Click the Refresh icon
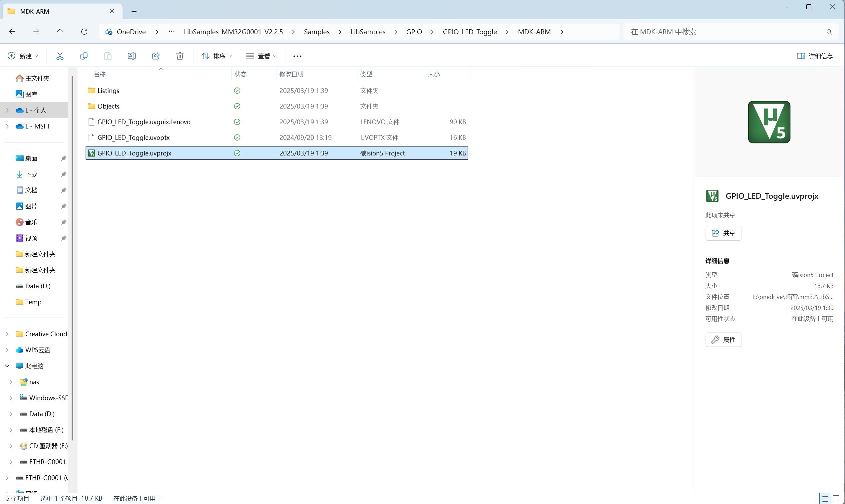845x504 pixels. point(84,32)
